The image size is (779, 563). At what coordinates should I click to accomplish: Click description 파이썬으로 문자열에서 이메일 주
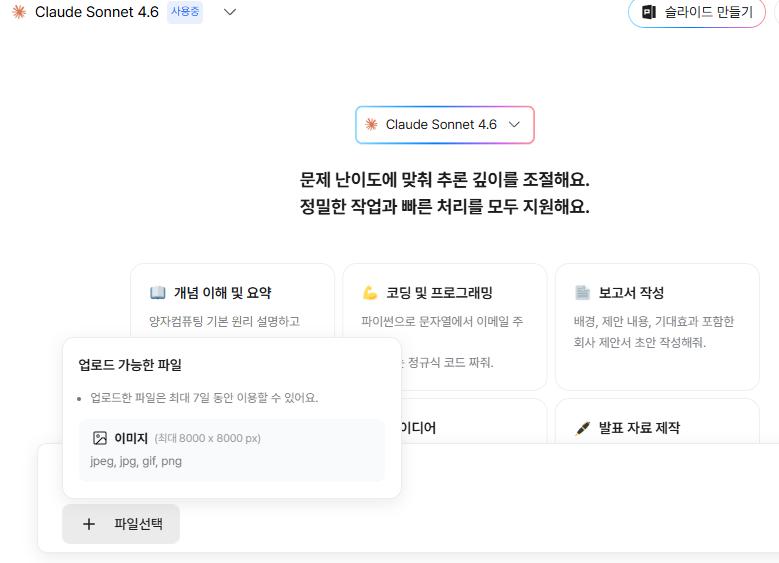pyautogui.click(x=442, y=322)
